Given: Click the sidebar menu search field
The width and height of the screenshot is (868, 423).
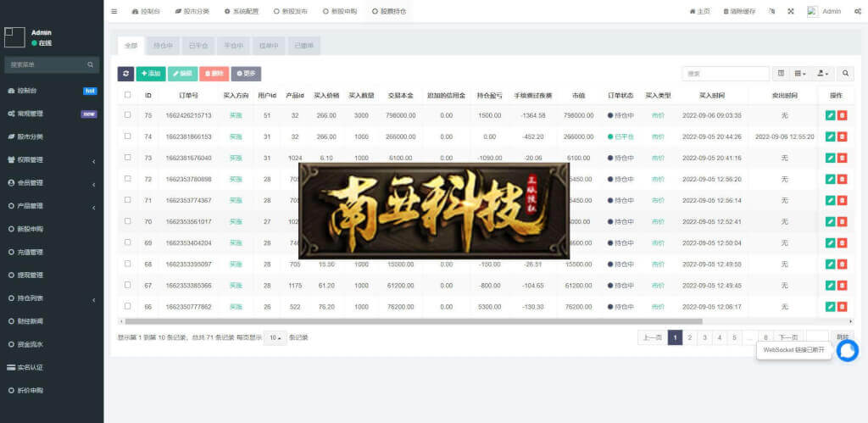Looking at the screenshot, I should [x=47, y=64].
